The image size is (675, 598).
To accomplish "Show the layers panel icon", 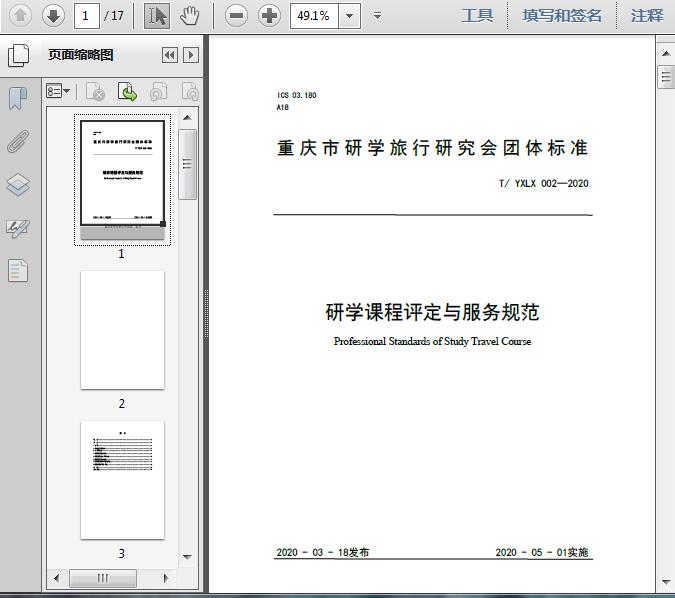I will [x=18, y=185].
